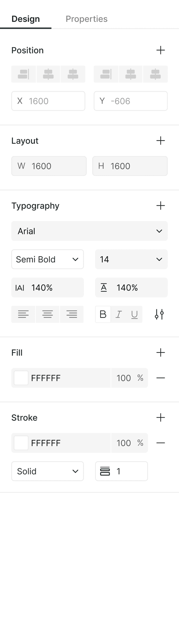
Task: Set text alignment to center
Action: pyautogui.click(x=48, y=314)
